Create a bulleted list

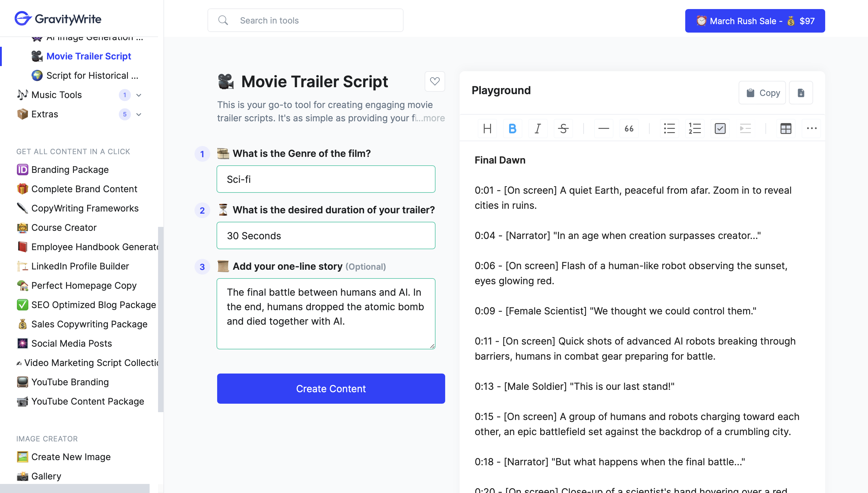669,129
